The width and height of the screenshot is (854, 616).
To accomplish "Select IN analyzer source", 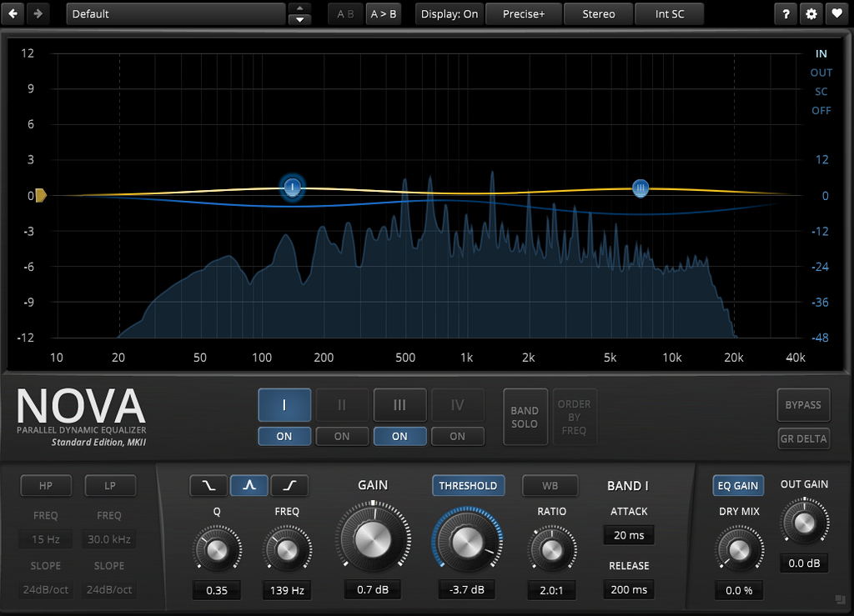I will tap(821, 53).
